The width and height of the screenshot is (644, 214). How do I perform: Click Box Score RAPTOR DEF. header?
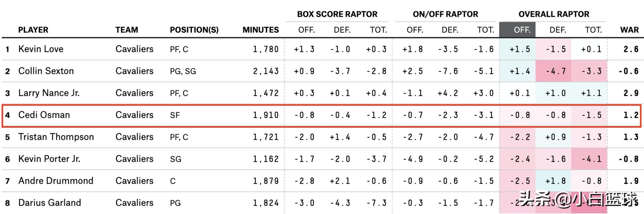(342, 30)
